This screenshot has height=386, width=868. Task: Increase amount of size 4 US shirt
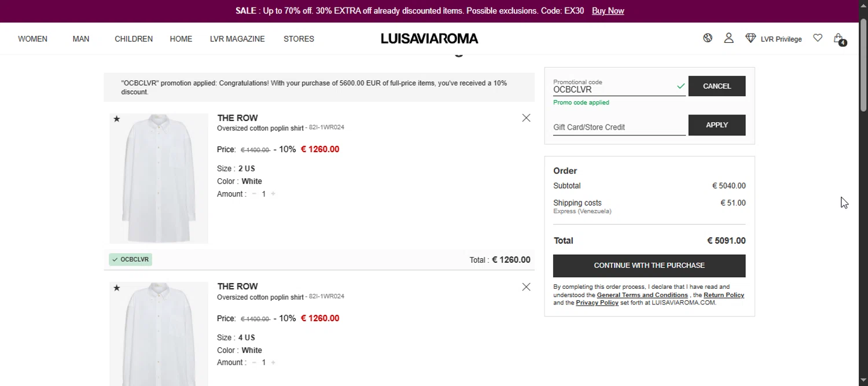pyautogui.click(x=273, y=363)
